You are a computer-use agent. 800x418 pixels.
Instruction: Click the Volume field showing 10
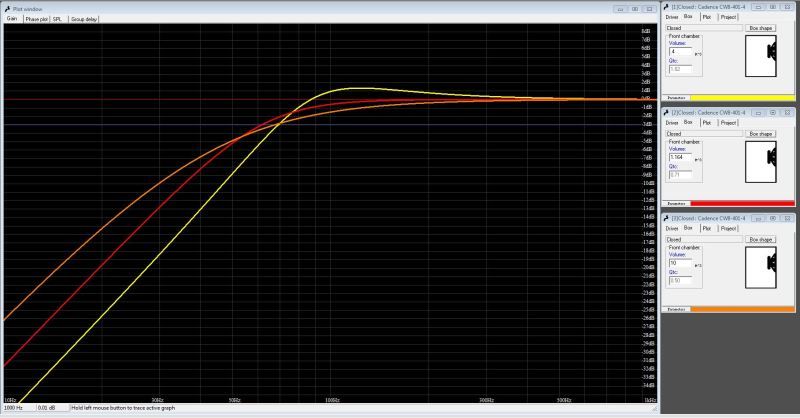click(x=680, y=262)
